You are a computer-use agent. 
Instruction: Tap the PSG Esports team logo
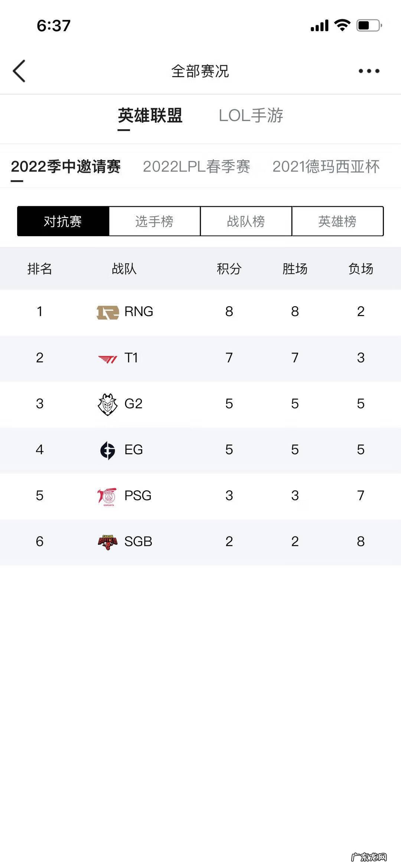(x=107, y=496)
